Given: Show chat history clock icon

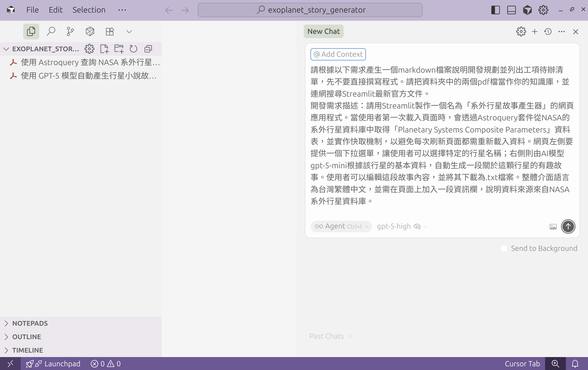Looking at the screenshot, I should [x=548, y=32].
